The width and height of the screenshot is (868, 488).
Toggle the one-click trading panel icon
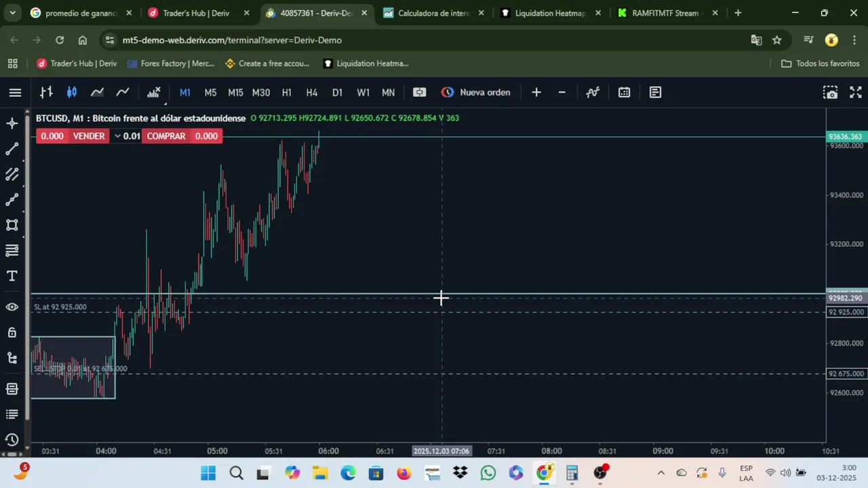pos(420,92)
